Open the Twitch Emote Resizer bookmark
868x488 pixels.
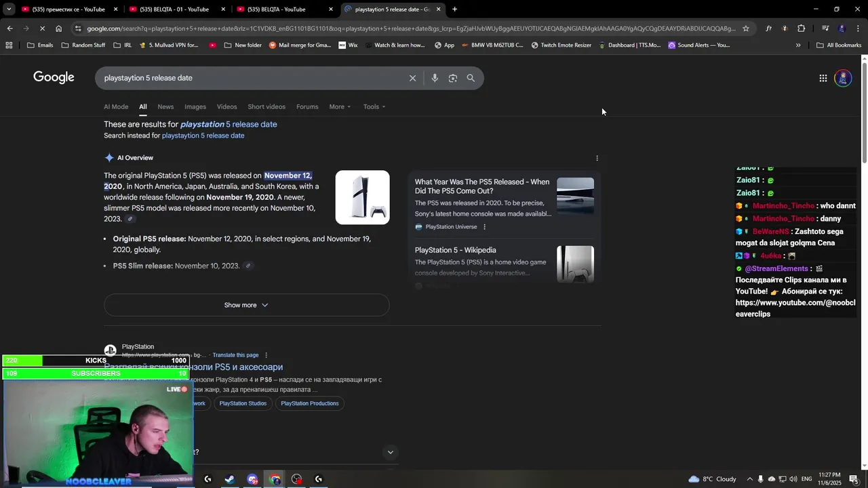(x=561, y=45)
